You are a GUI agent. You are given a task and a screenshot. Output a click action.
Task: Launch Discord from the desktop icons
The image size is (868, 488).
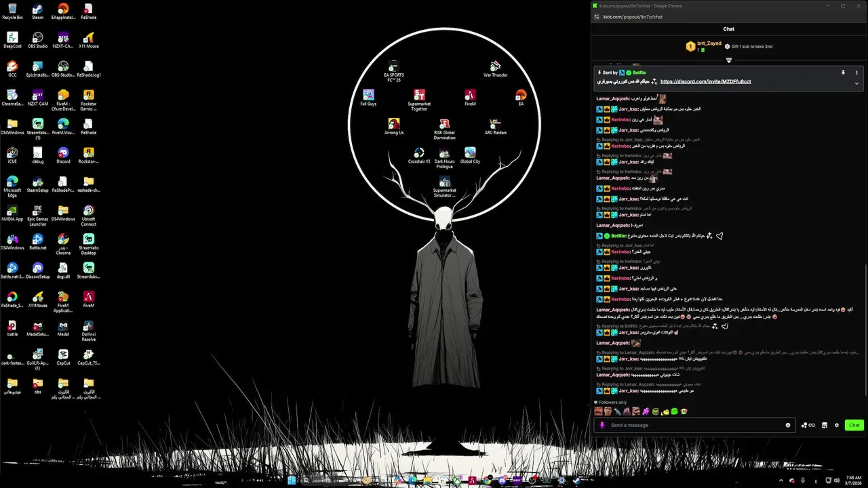pos(63,155)
